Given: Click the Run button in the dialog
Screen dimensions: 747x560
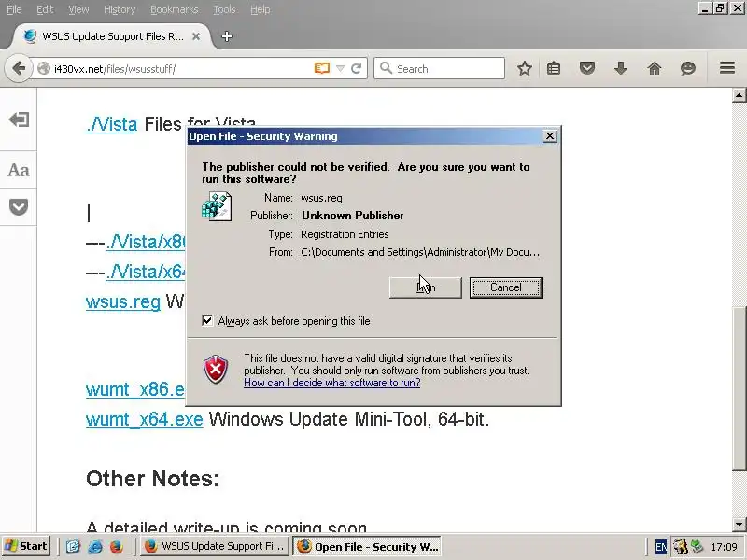Looking at the screenshot, I should pyautogui.click(x=426, y=287).
